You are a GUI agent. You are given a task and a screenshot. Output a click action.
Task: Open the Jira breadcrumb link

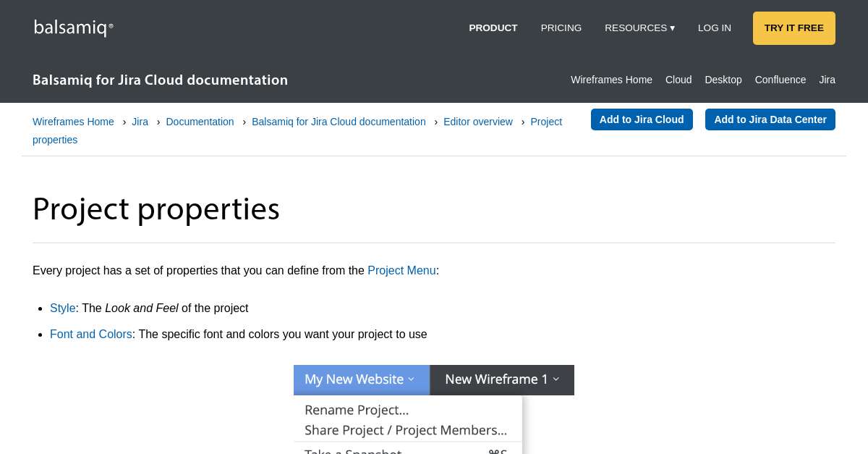coord(140,122)
